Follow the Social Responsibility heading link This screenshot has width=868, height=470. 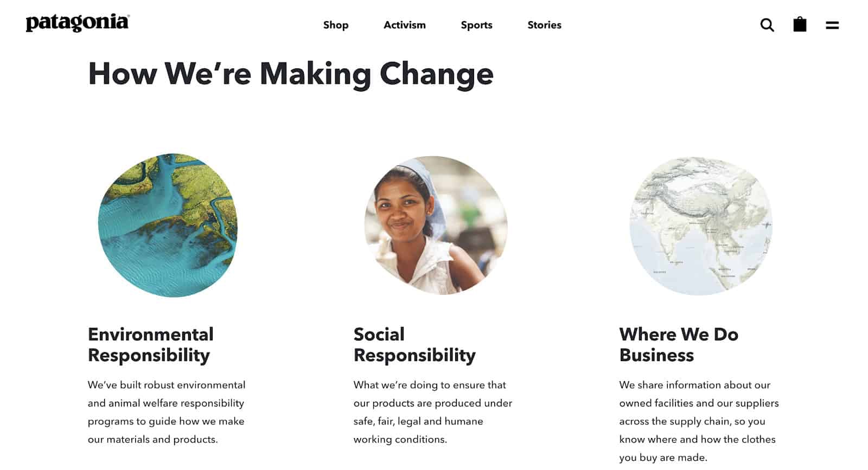coord(414,344)
